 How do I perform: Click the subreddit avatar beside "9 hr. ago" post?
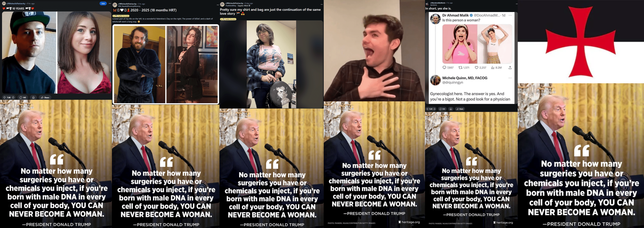click(4, 3)
